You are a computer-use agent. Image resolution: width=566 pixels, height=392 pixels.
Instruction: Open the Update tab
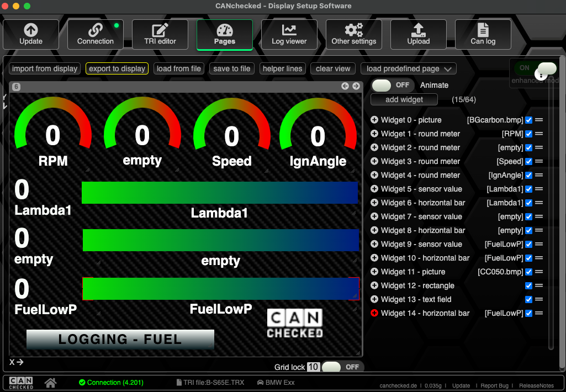31,34
